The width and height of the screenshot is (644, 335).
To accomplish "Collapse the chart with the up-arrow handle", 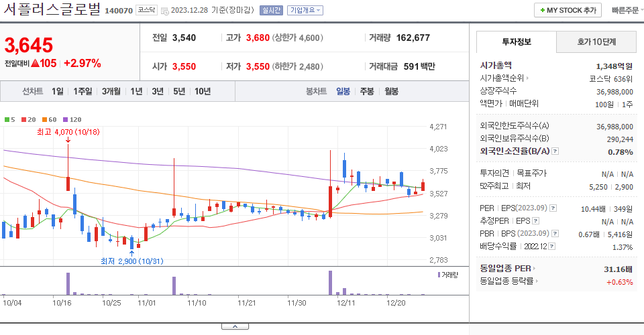I will click(x=235, y=326).
